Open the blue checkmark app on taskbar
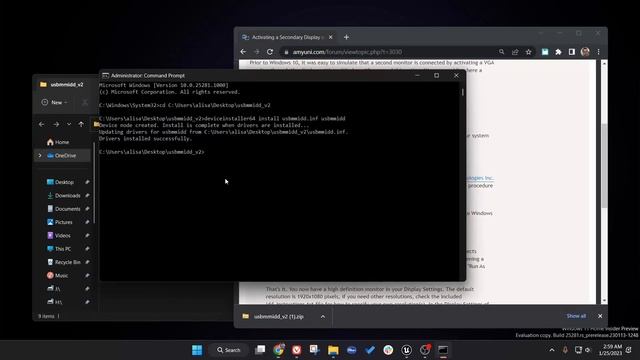The height and width of the screenshot is (360, 640). [x=370, y=350]
